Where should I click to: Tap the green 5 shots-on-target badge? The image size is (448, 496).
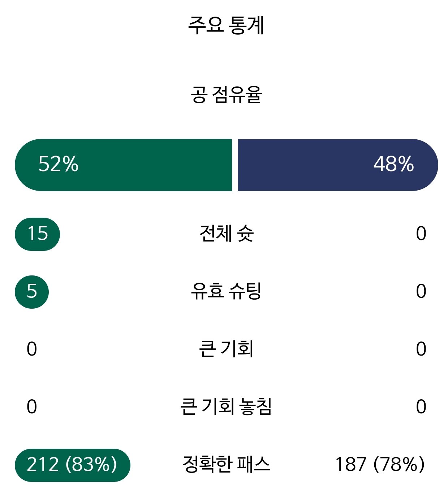click(32, 291)
